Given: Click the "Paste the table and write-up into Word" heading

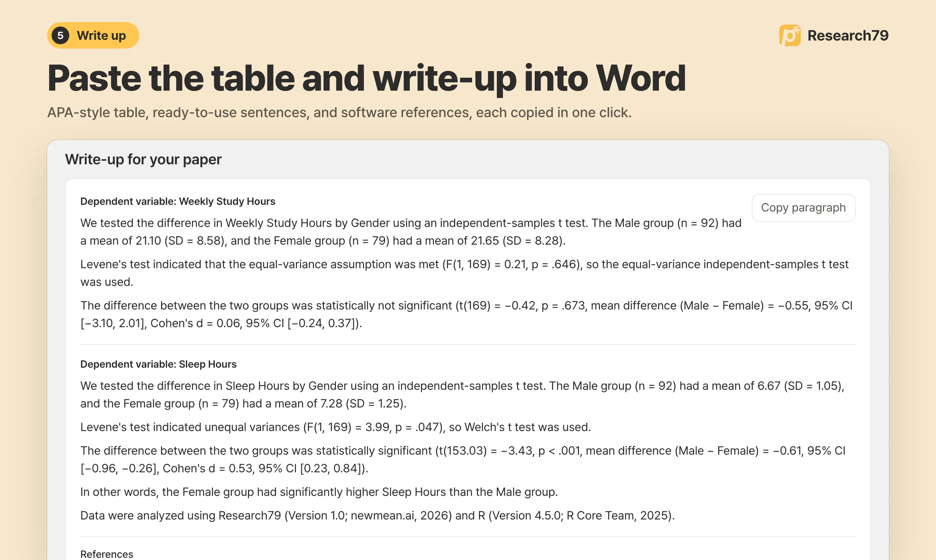Looking at the screenshot, I should point(366,78).
